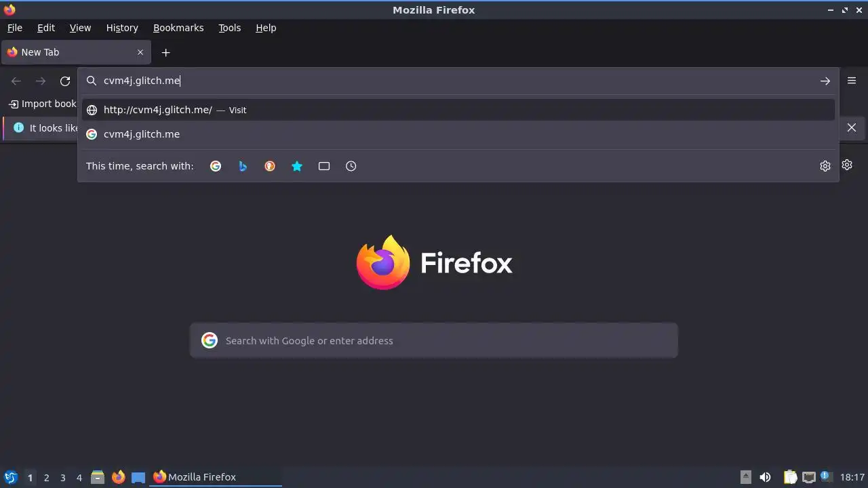This screenshot has width=868, height=488.
Task: Click the Go arrow in the address bar
Action: [x=825, y=81]
